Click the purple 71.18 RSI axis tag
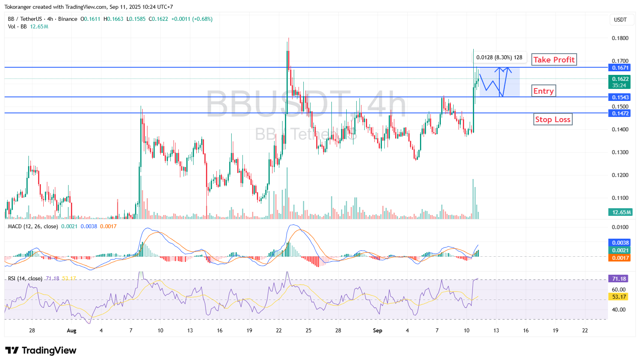Screen dimensions: 640x364 tap(619, 279)
